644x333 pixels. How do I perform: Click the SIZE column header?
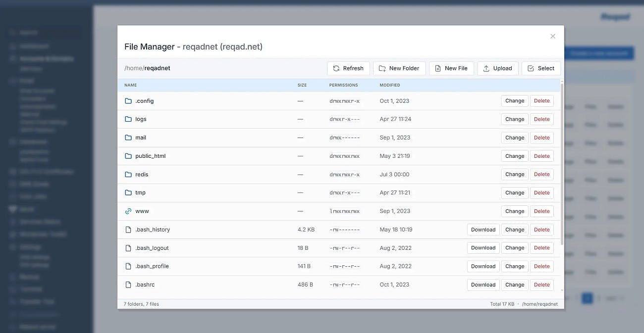pos(302,85)
